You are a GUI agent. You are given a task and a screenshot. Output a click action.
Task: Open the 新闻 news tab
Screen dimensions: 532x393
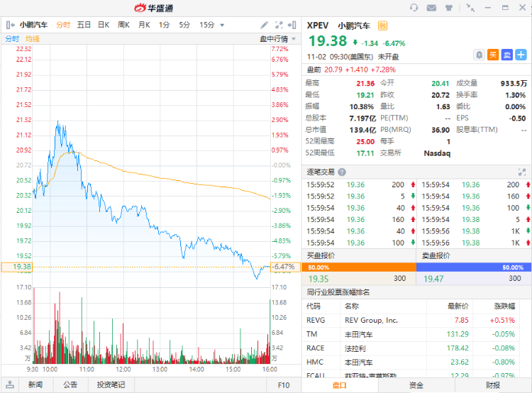35,384
